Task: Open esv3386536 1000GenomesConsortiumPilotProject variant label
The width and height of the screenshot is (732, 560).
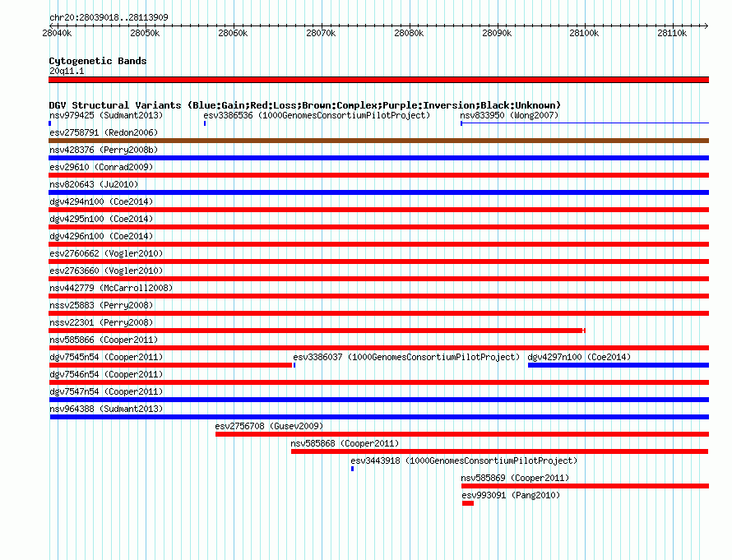Action: (317, 115)
